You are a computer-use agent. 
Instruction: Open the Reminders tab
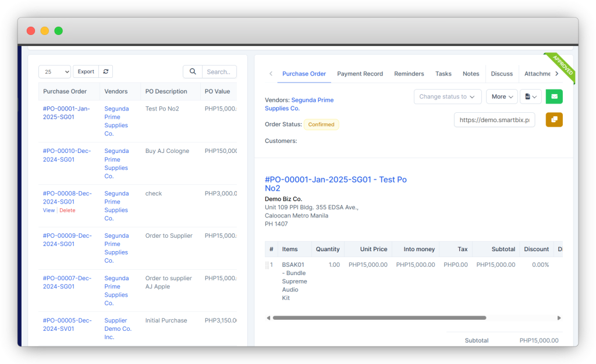click(x=409, y=74)
